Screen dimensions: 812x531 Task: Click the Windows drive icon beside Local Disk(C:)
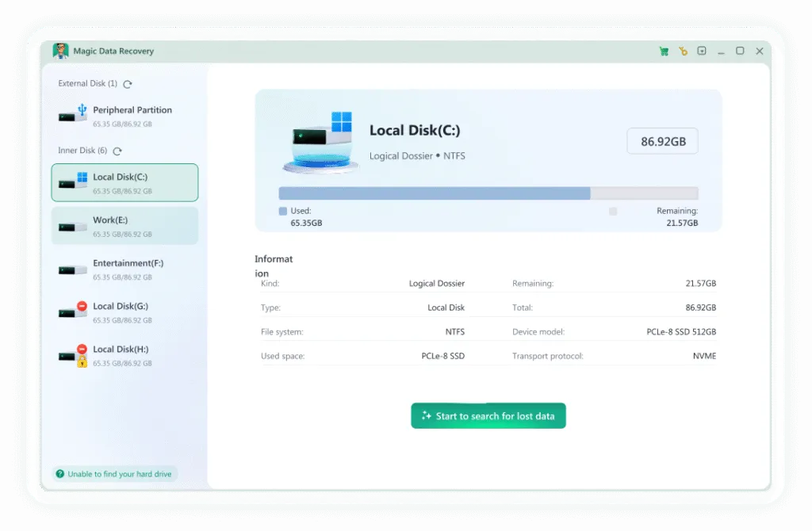point(72,181)
